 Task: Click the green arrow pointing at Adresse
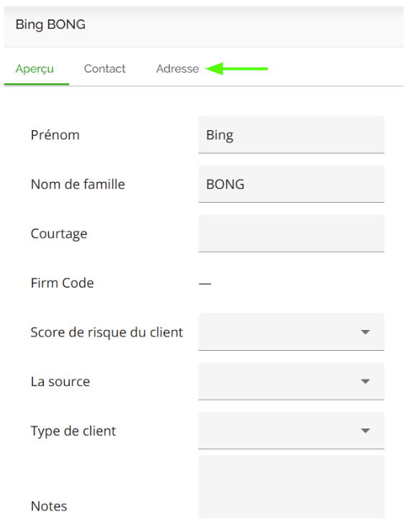pos(237,68)
